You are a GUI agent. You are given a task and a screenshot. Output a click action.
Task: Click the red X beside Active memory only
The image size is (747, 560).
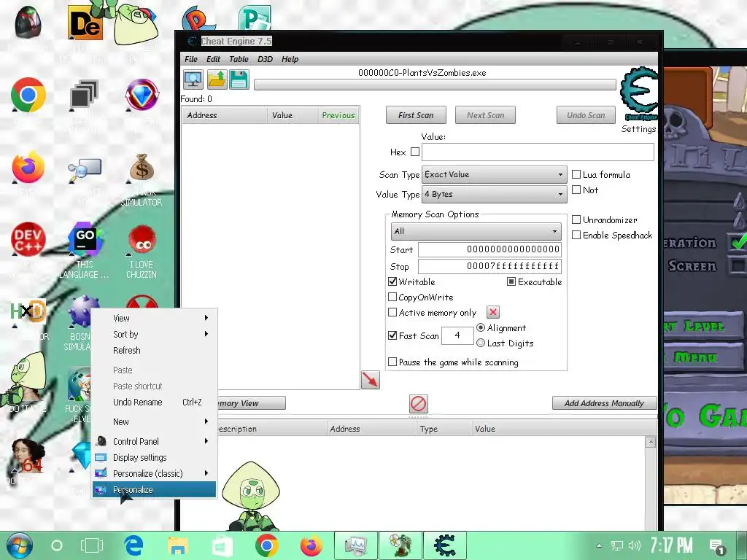pyautogui.click(x=493, y=312)
